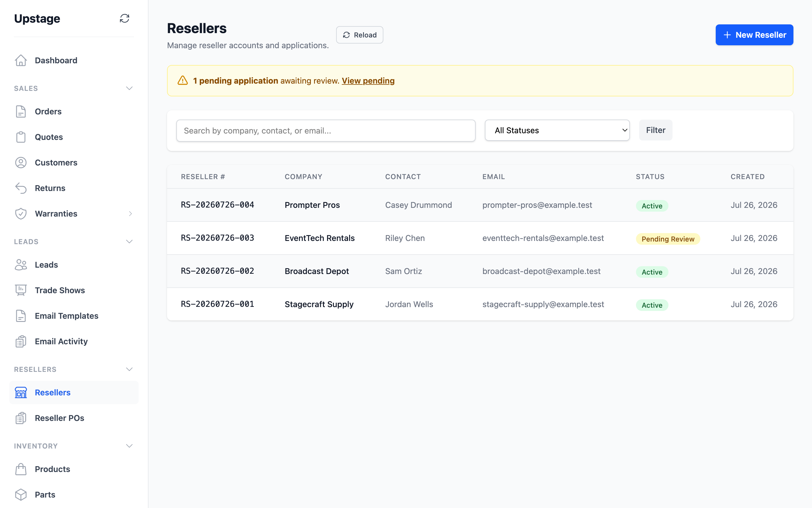Go to Dashboard in sidebar
Image resolution: width=812 pixels, height=508 pixels.
(x=56, y=60)
